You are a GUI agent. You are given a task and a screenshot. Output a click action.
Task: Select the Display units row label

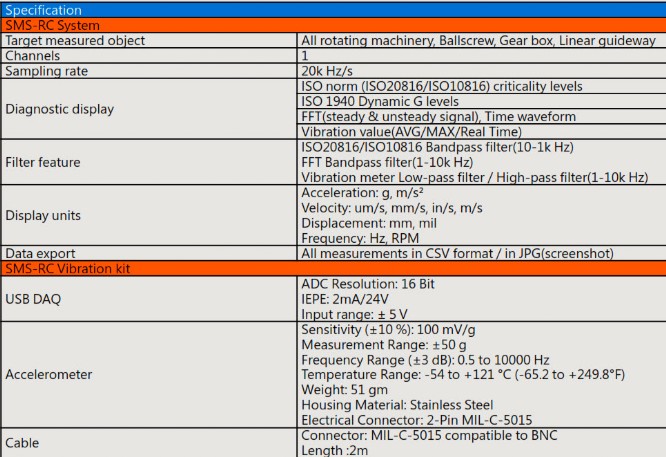pyautogui.click(x=43, y=215)
